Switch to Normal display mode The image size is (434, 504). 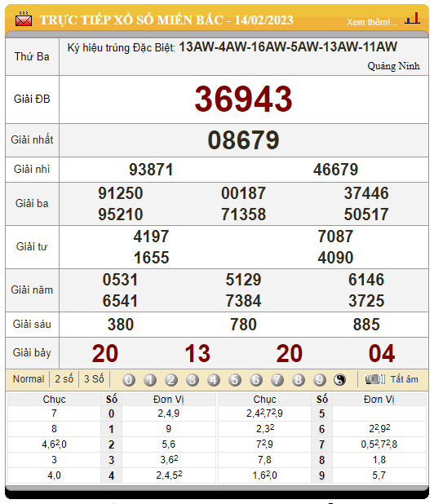(29, 379)
